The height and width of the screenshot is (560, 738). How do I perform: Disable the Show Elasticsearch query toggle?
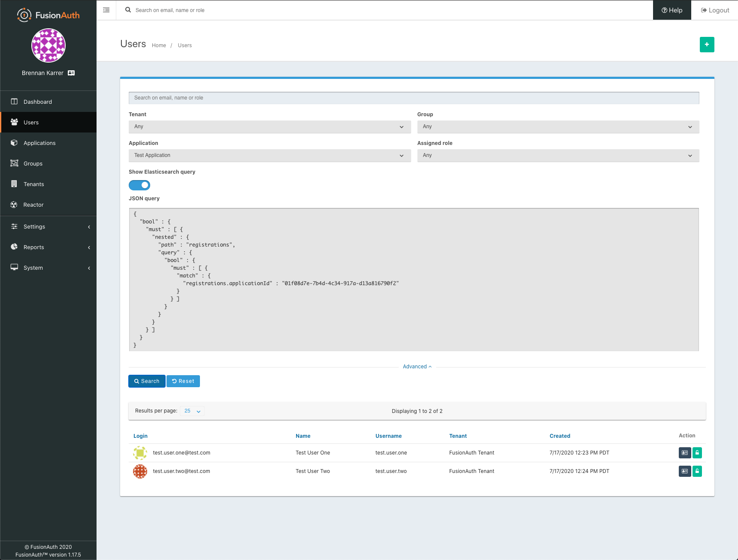click(139, 185)
